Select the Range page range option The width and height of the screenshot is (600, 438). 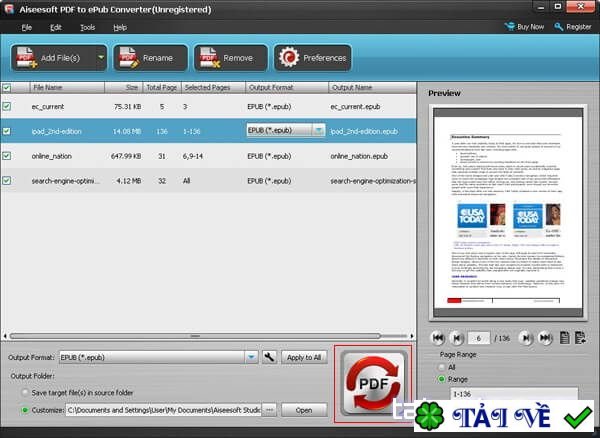click(x=442, y=379)
